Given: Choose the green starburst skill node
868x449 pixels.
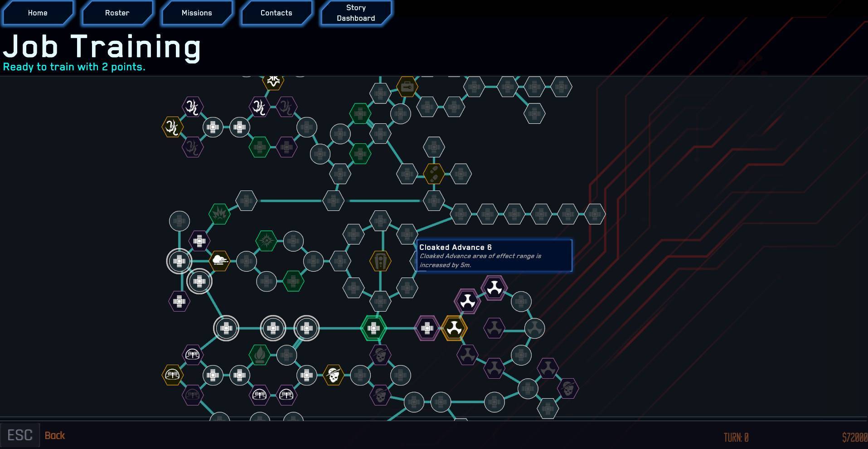Looking at the screenshot, I should [x=266, y=241].
